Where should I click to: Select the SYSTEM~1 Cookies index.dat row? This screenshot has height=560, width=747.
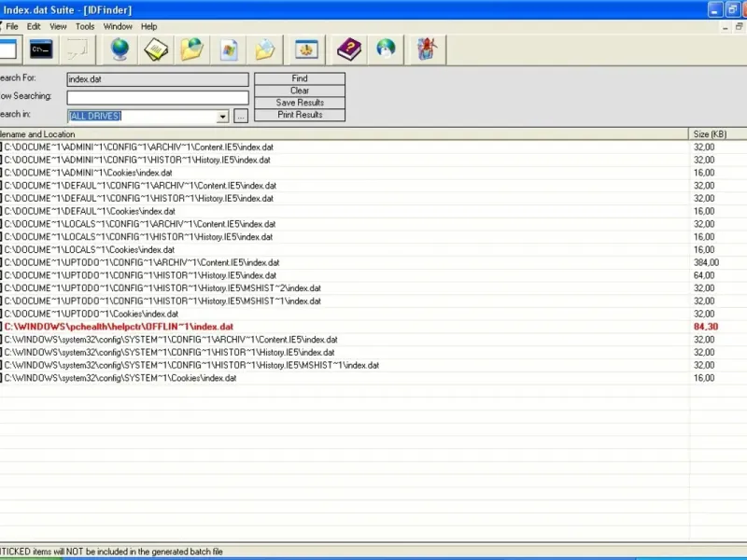tap(373, 379)
